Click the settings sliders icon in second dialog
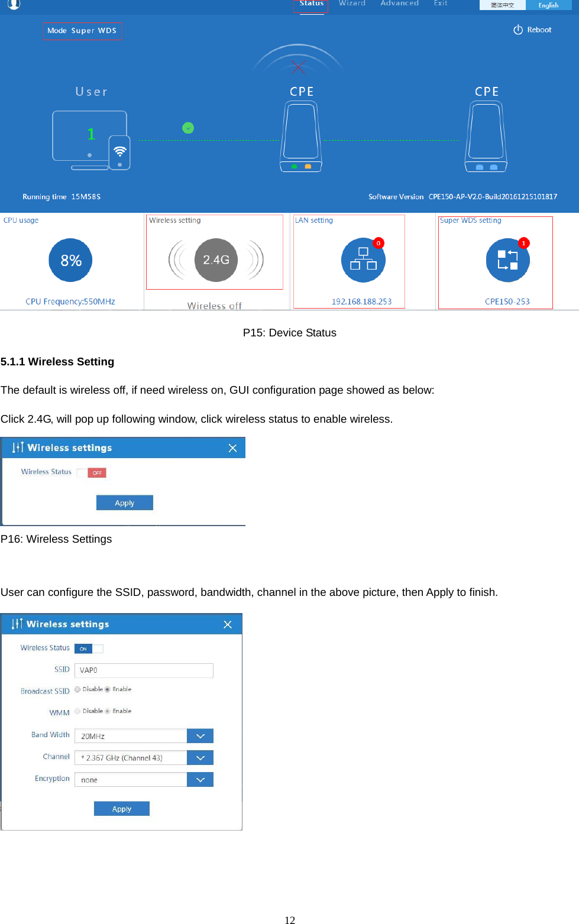 click(x=17, y=624)
